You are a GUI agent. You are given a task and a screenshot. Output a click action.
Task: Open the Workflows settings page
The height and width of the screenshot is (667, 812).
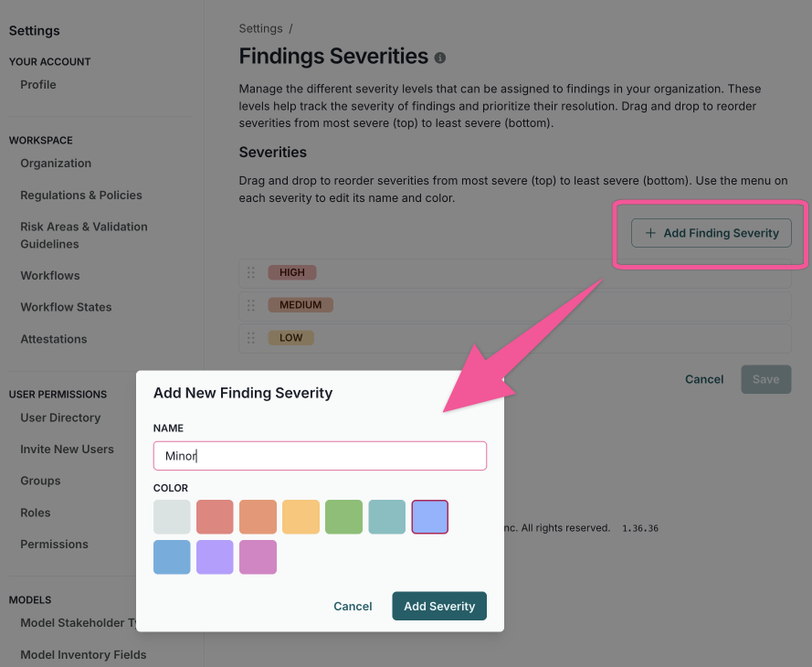[x=49, y=275]
